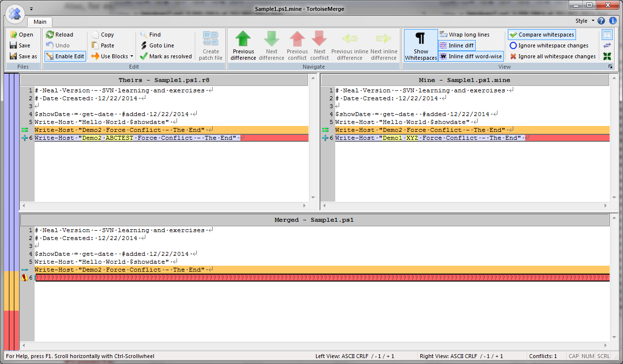
Task: Click Create patch file button
Action: tap(211, 46)
